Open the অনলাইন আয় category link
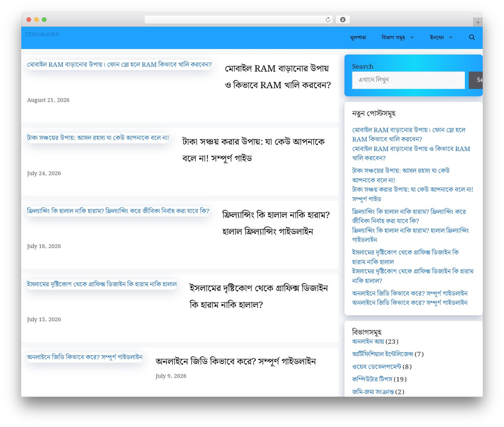 368,342
